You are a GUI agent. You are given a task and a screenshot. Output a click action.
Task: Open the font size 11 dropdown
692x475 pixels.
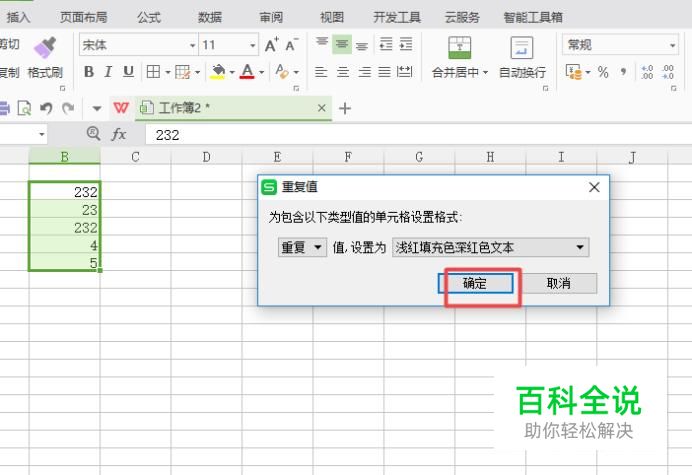[x=252, y=45]
